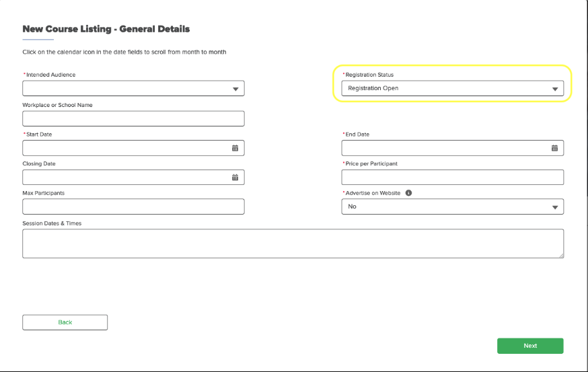
Task: Click the 'No' value in Advertise dropdown
Action: [353, 207]
